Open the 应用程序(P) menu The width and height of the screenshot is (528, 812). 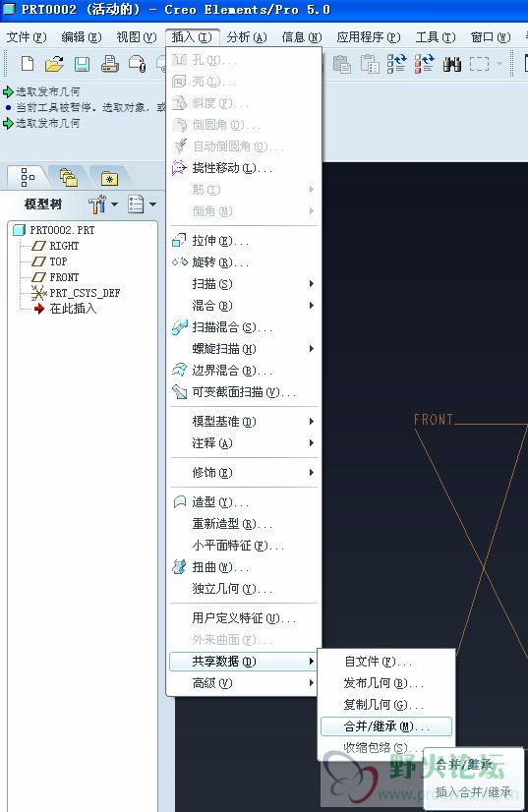(x=369, y=36)
